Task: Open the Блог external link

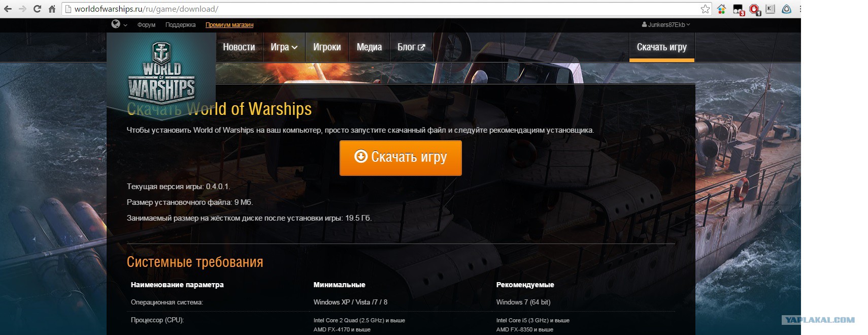Action: point(411,47)
